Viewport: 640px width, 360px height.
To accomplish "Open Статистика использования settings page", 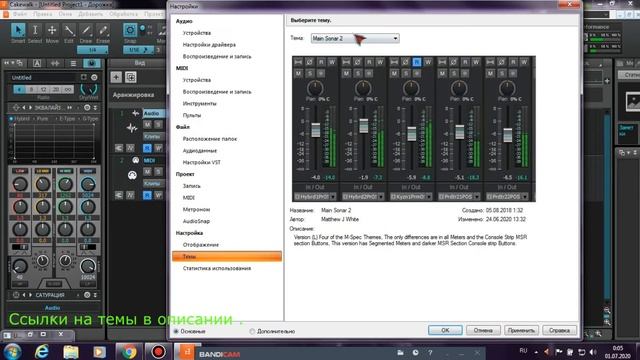I will coord(217,269).
